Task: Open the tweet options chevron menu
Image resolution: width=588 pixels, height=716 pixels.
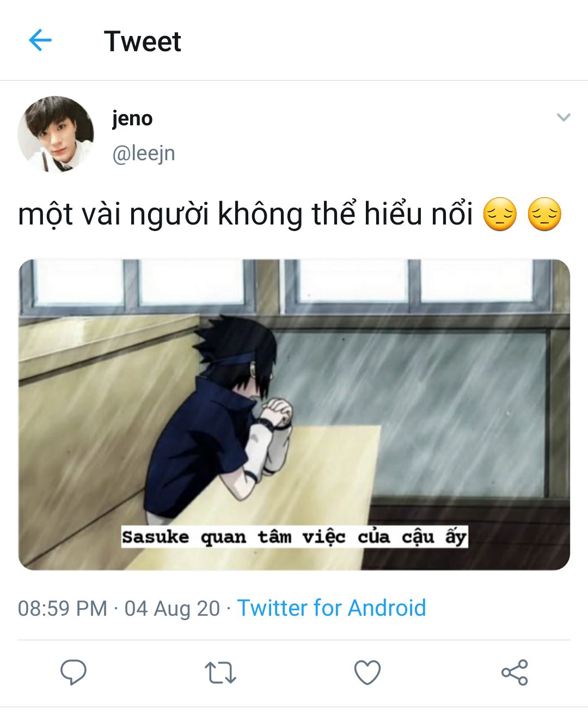Action: (563, 117)
